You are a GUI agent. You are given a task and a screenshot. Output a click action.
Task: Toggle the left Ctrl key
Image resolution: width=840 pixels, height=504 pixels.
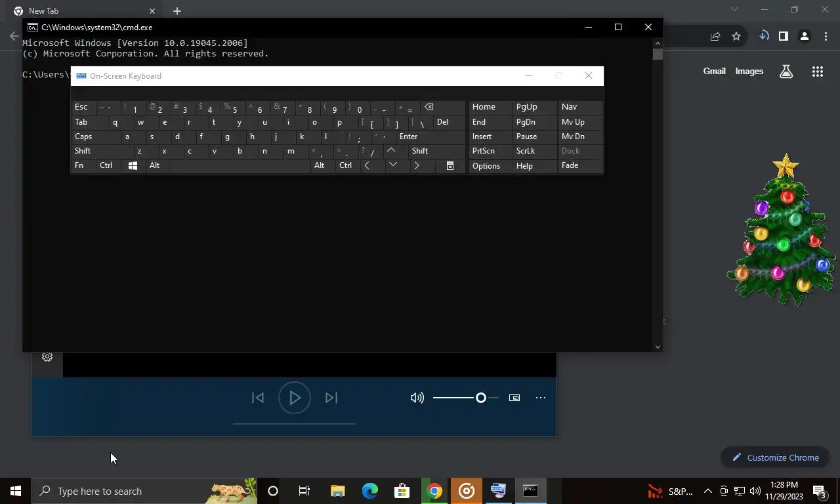pos(109,166)
